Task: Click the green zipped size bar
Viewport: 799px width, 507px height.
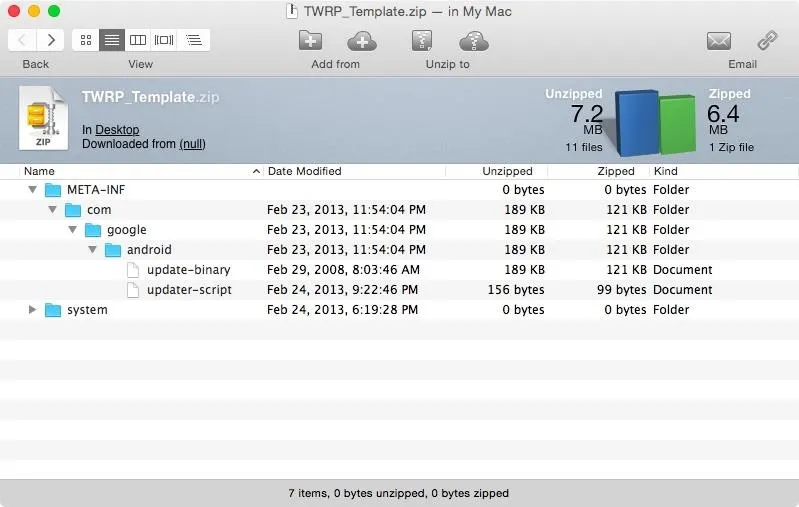Action: (678, 125)
